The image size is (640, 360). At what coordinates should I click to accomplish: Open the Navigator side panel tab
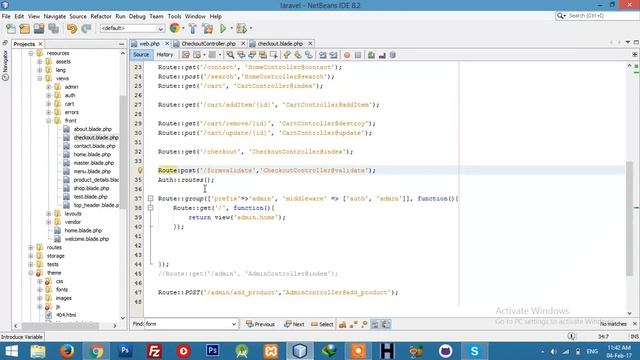(x=5, y=65)
